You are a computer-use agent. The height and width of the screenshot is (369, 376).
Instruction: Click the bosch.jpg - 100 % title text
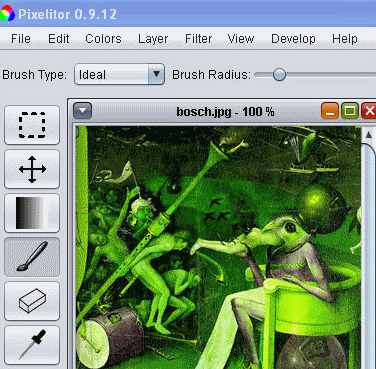point(225,111)
